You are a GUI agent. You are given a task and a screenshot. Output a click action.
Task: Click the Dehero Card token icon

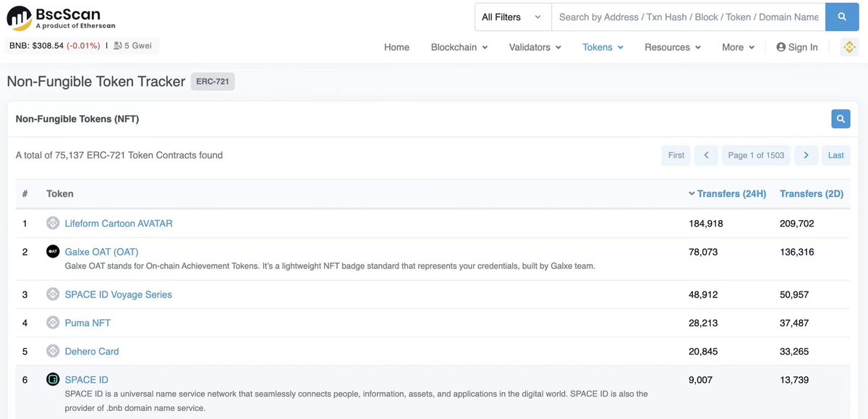(53, 351)
